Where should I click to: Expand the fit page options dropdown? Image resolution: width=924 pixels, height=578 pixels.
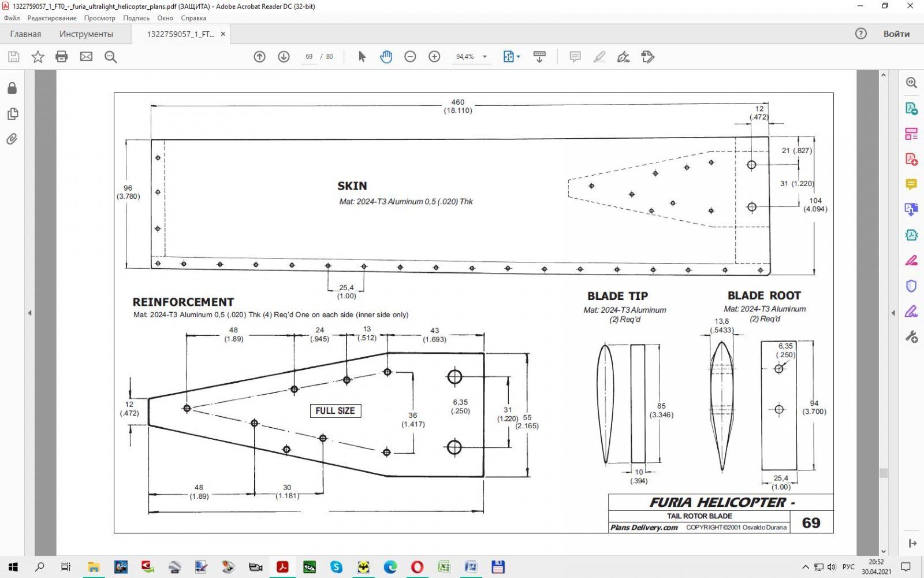[x=518, y=57]
